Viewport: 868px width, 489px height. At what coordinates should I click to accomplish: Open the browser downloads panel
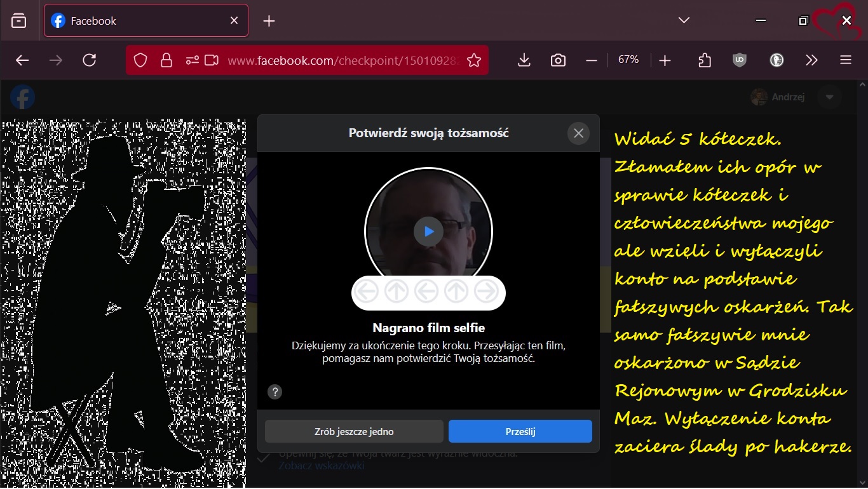(524, 60)
